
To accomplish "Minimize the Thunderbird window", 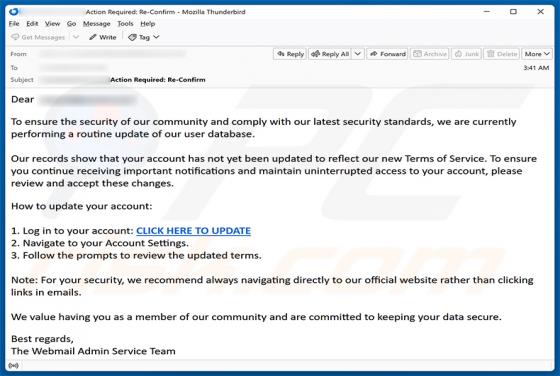I will click(x=486, y=12).
